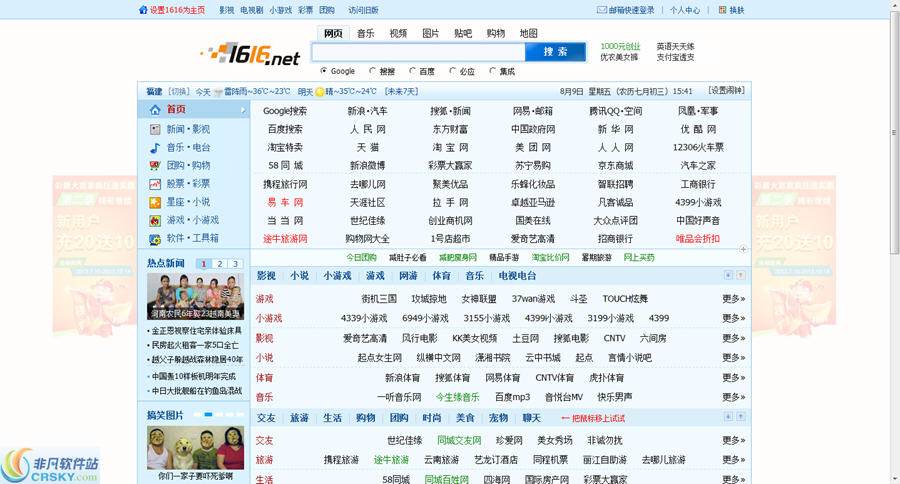Image resolution: width=900 pixels, height=484 pixels.
Task: Click the stock chart icon for 股票·彩票
Action: pos(155,184)
